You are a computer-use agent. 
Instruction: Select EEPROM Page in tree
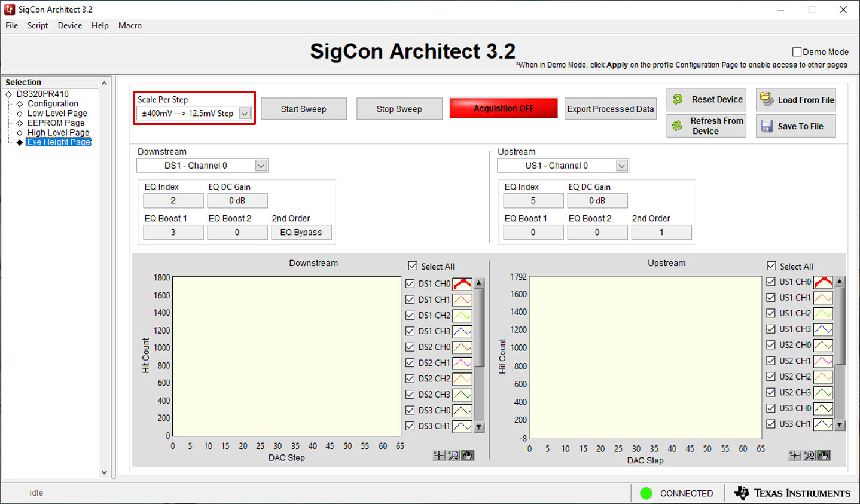(56, 123)
